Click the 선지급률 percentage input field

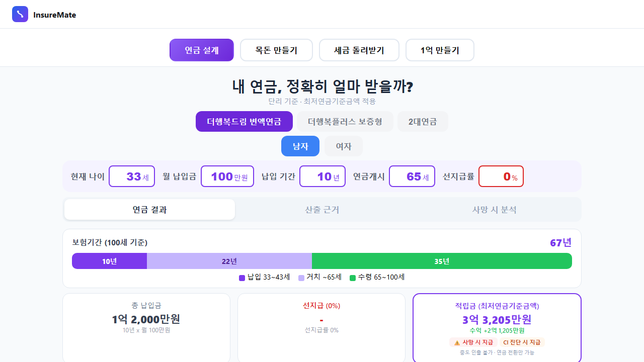[501, 176]
